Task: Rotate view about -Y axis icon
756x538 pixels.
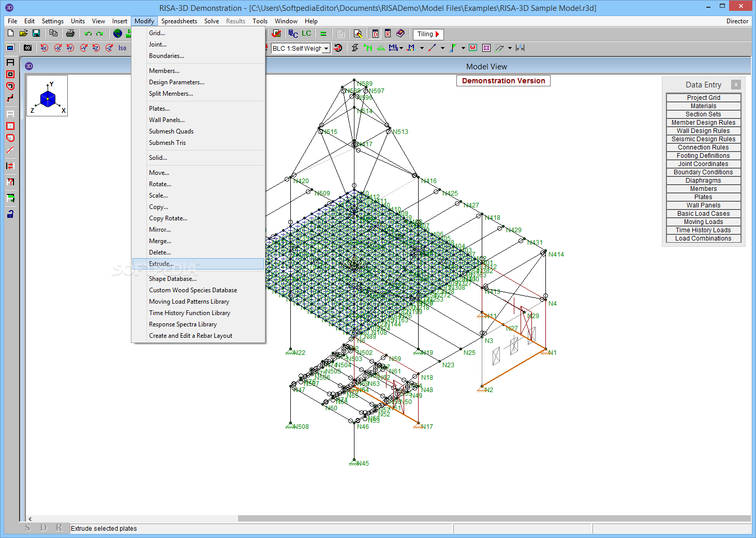Action: [x=83, y=48]
